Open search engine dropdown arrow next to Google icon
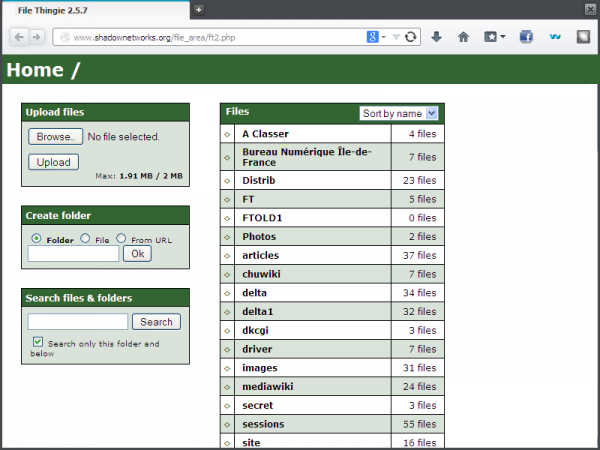This screenshot has height=450, width=600. pyautogui.click(x=383, y=37)
